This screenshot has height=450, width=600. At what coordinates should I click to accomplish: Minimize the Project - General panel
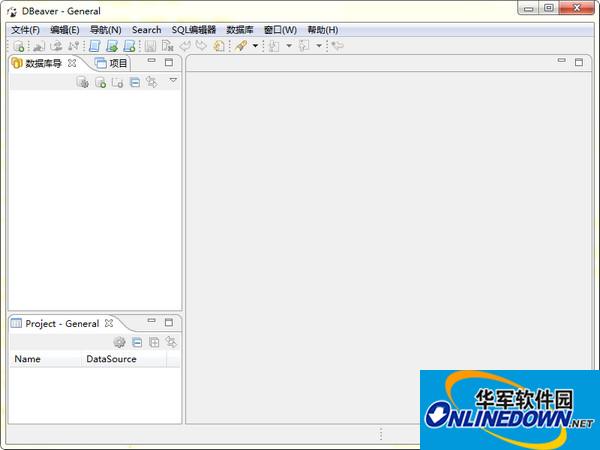tap(152, 320)
